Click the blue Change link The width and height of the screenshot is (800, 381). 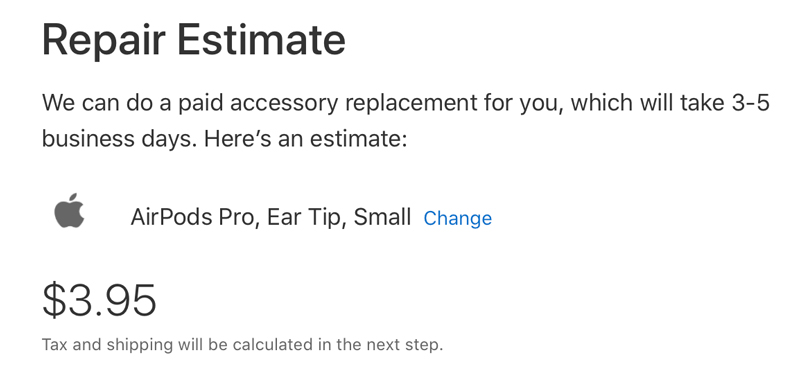point(458,218)
